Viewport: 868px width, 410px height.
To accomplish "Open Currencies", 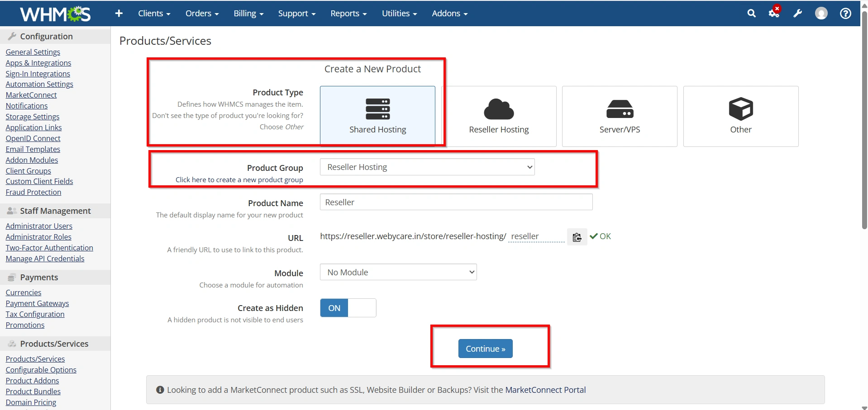I will tap(24, 292).
